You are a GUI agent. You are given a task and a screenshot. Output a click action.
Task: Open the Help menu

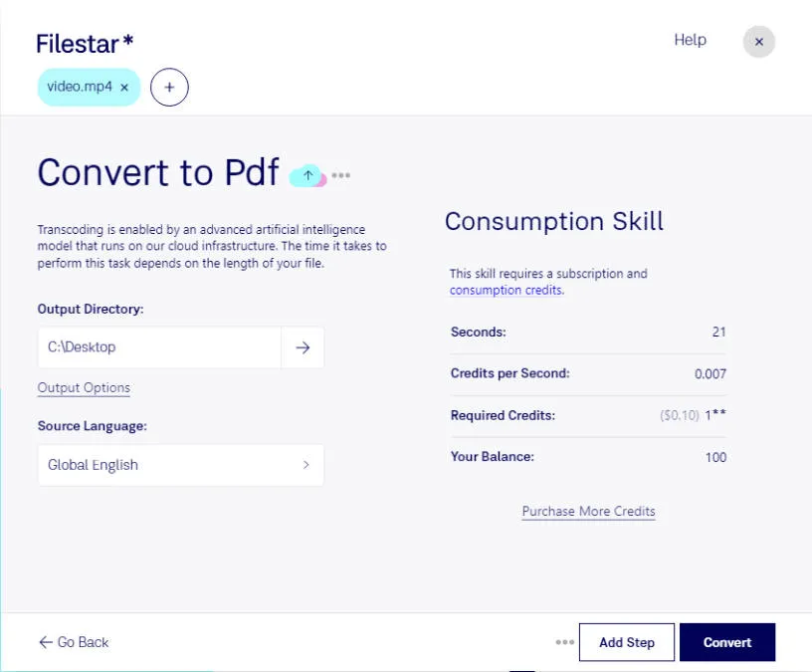click(x=690, y=41)
